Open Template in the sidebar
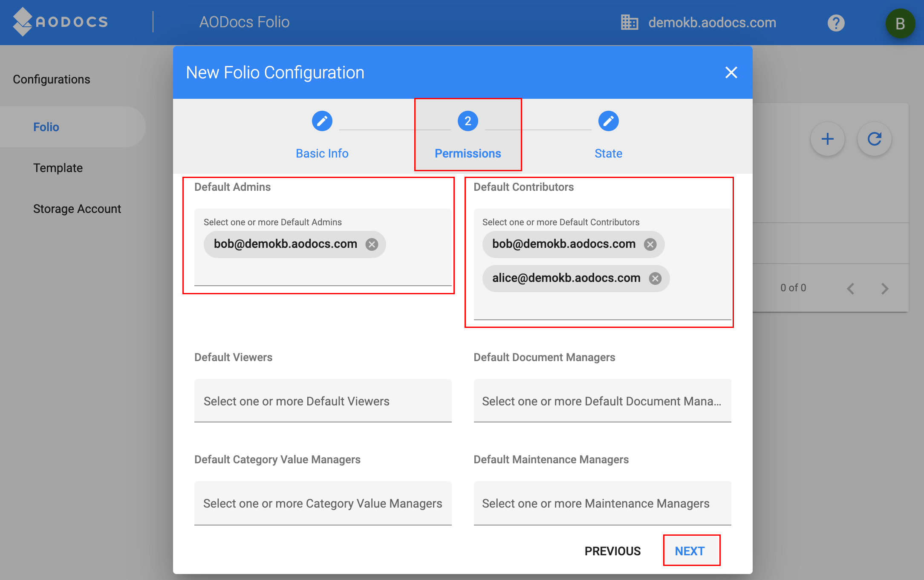The height and width of the screenshot is (580, 924). click(x=58, y=168)
